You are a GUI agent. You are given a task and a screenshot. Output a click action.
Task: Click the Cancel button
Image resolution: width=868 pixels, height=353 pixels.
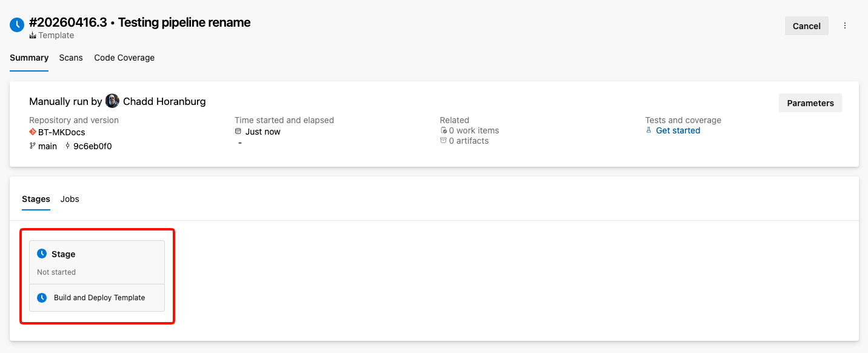pos(806,25)
